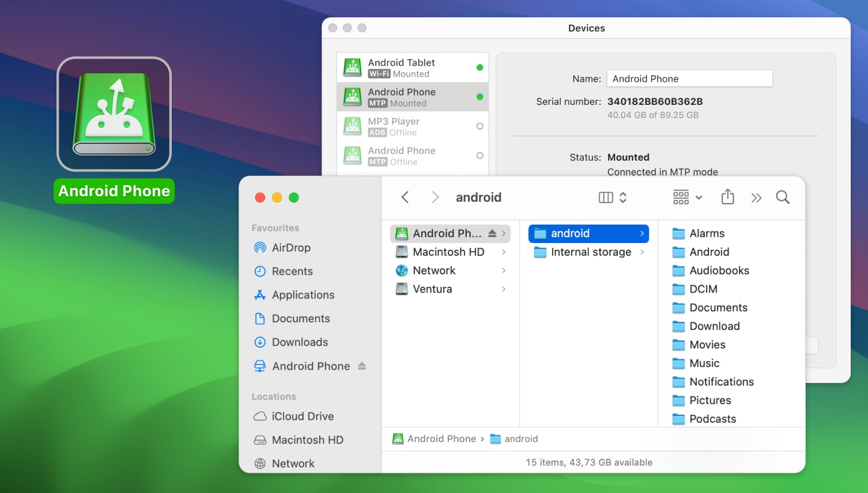Click Android Phone in the path bar breadcrumb
The image size is (868, 493).
441,438
